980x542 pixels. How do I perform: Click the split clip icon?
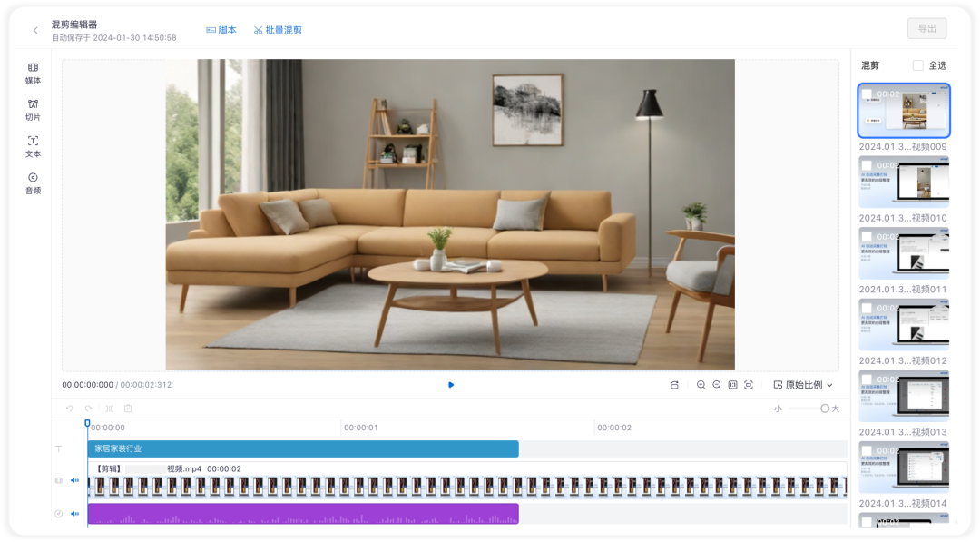[x=109, y=409]
